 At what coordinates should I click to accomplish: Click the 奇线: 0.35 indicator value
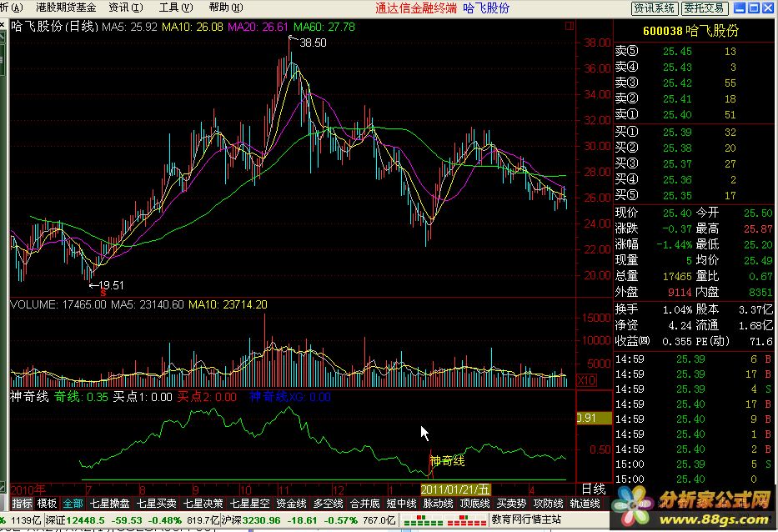tap(81, 397)
